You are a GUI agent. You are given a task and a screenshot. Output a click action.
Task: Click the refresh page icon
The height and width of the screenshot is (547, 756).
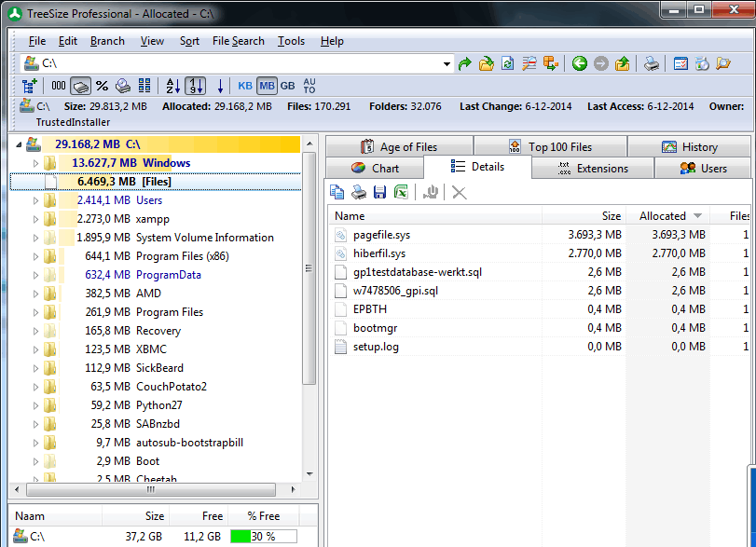(507, 63)
